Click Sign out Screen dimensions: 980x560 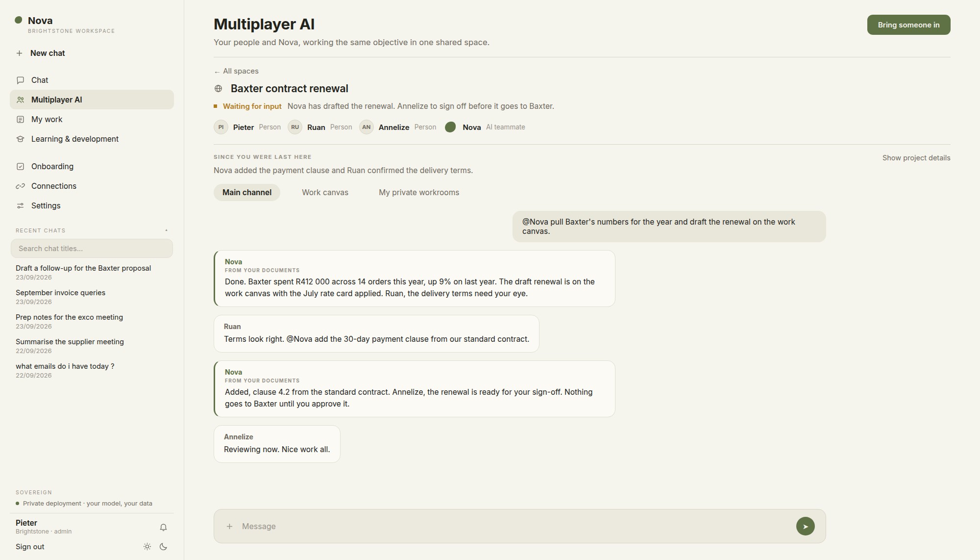pos(30,547)
